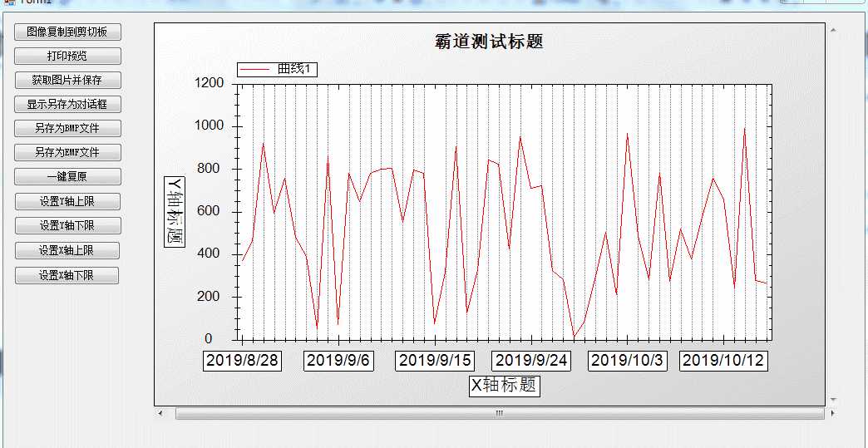This screenshot has height=448, width=868.
Task: Click 设置Y轴上限 button
Action: (x=67, y=201)
